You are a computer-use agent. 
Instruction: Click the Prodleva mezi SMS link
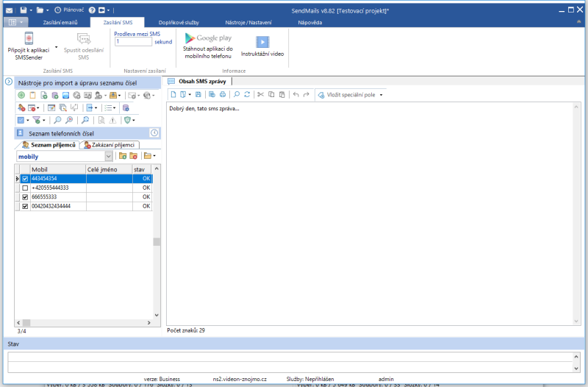tap(137, 34)
